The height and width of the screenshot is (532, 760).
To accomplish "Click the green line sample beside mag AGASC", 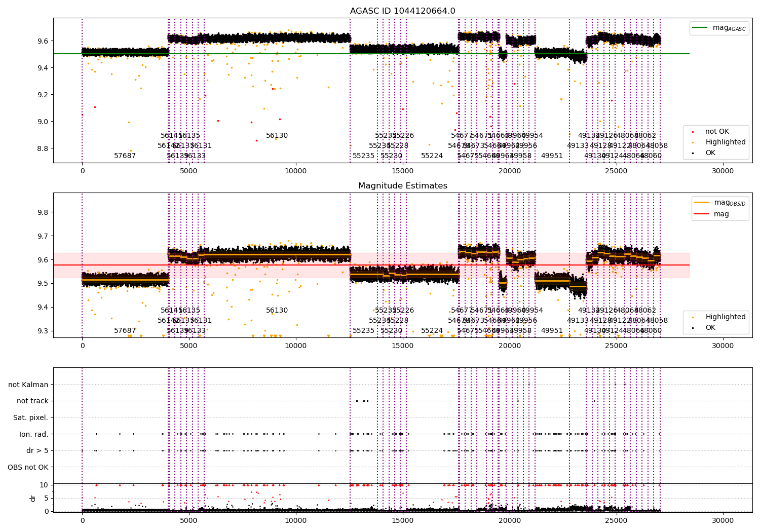I will (700, 28).
